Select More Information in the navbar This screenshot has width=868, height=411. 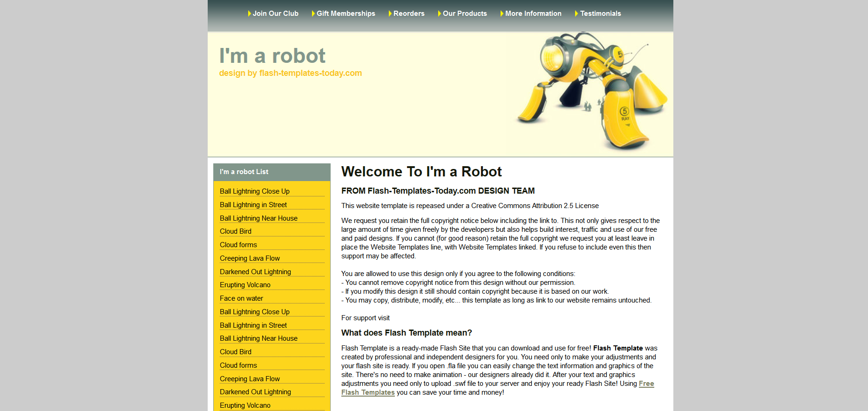click(533, 13)
